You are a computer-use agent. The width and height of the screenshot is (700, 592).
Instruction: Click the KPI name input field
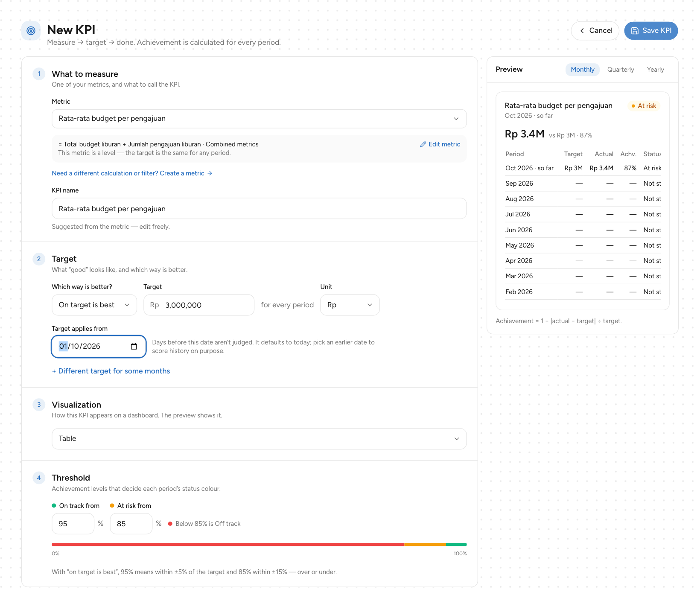point(259,209)
